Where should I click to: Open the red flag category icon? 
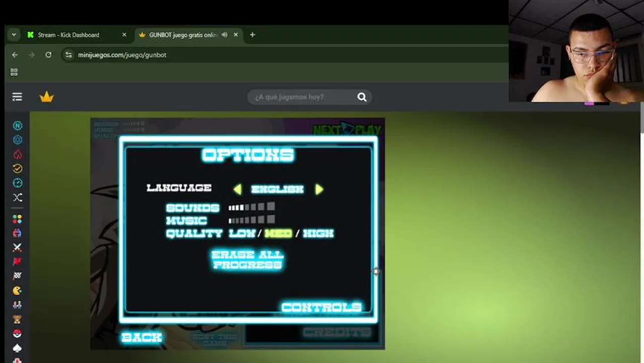click(x=17, y=262)
